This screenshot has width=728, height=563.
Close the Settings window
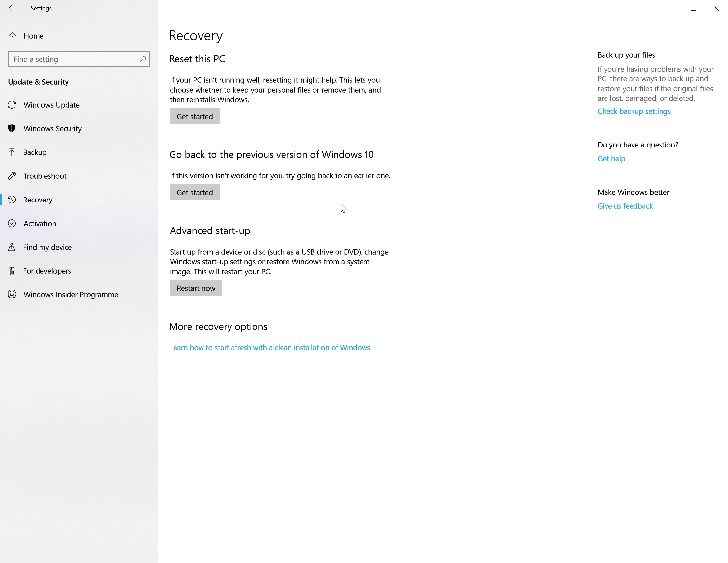coord(716,8)
